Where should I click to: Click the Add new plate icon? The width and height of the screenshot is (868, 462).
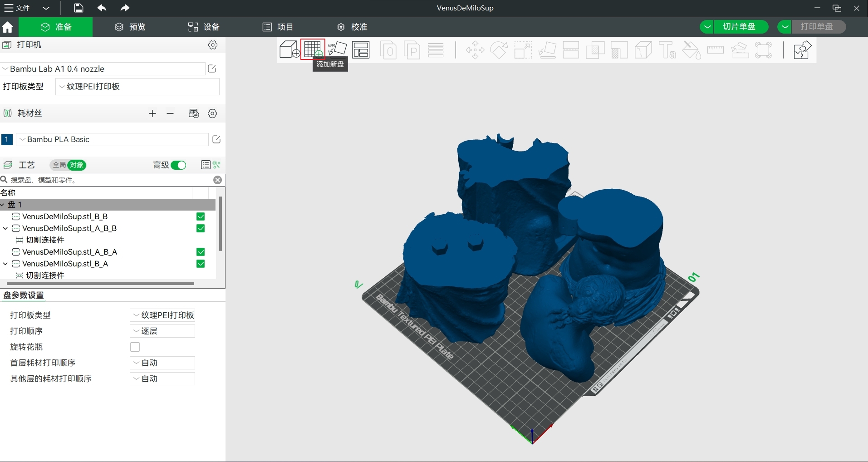(313, 49)
